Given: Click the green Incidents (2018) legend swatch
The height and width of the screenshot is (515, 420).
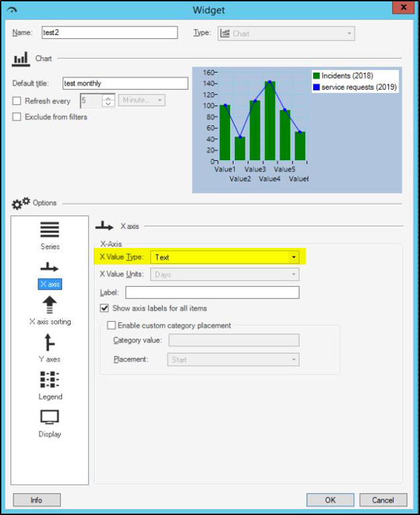Looking at the screenshot, I should point(316,76).
